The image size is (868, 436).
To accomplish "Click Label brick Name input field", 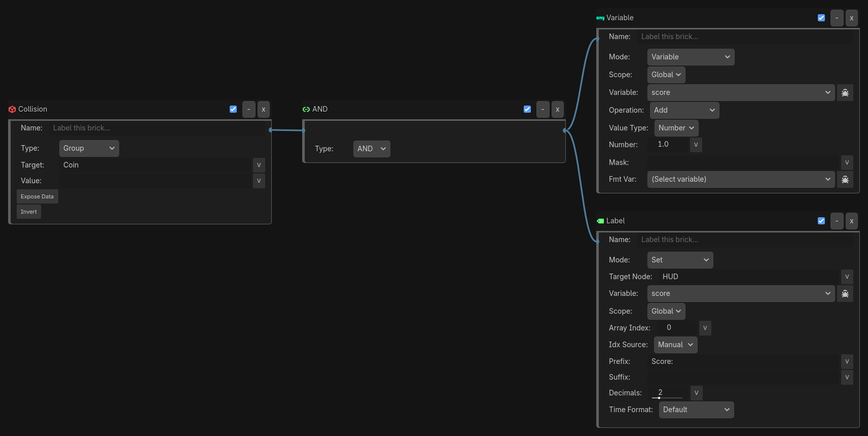I will pyautogui.click(x=745, y=240).
